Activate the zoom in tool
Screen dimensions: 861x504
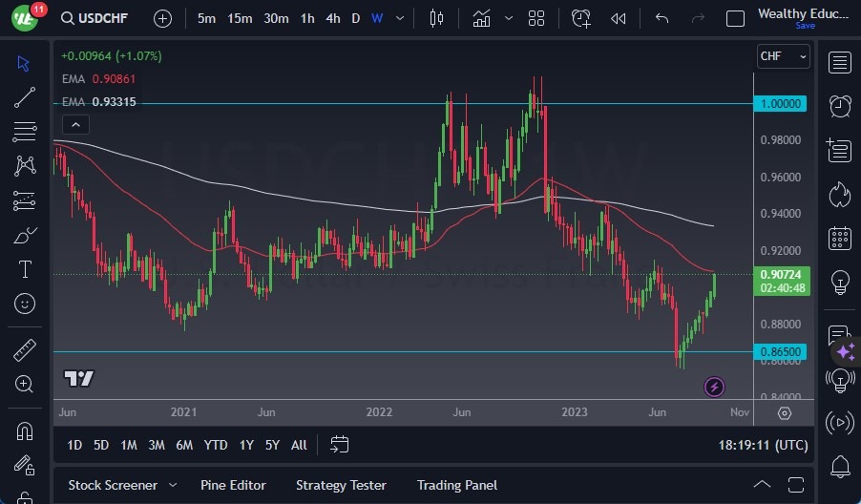click(x=24, y=384)
